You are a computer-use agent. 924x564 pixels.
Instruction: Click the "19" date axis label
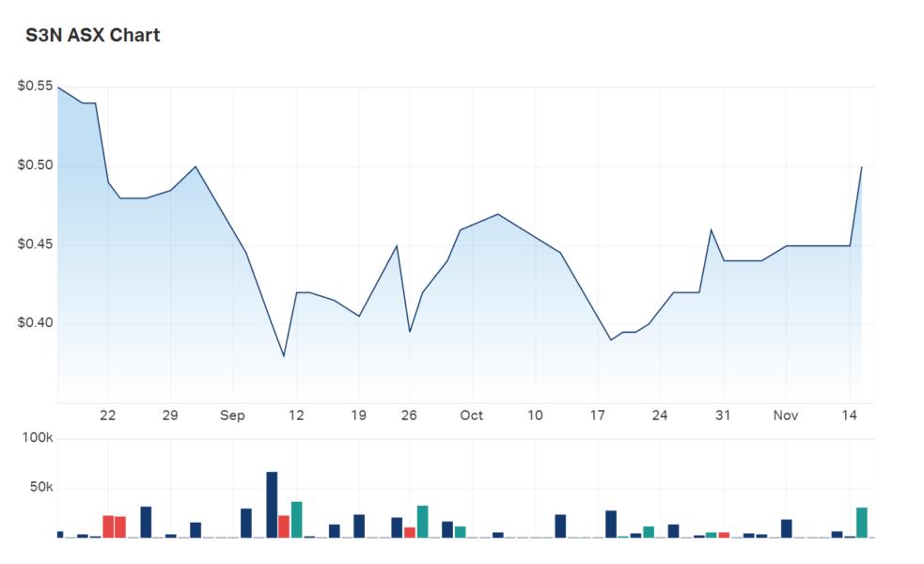click(x=359, y=415)
